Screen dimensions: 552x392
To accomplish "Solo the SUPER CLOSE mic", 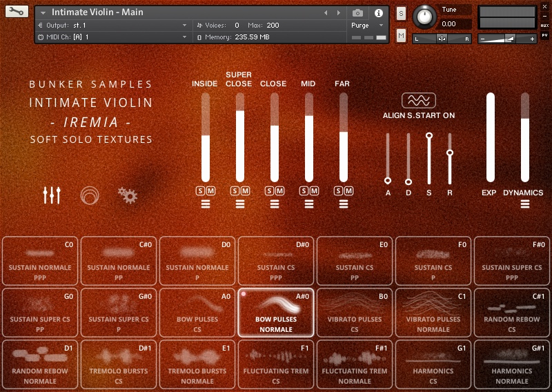I will coord(235,191).
